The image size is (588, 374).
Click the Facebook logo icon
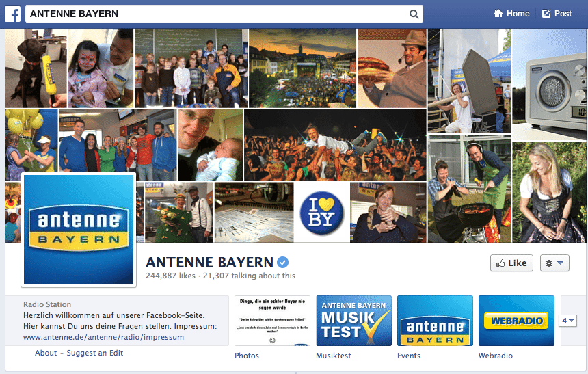coord(12,14)
